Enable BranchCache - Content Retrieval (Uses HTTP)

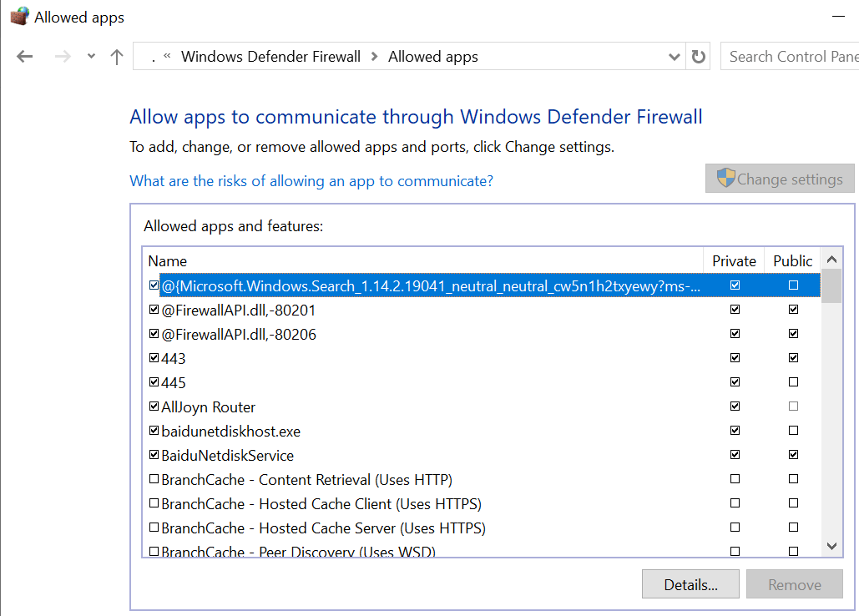pyautogui.click(x=154, y=478)
